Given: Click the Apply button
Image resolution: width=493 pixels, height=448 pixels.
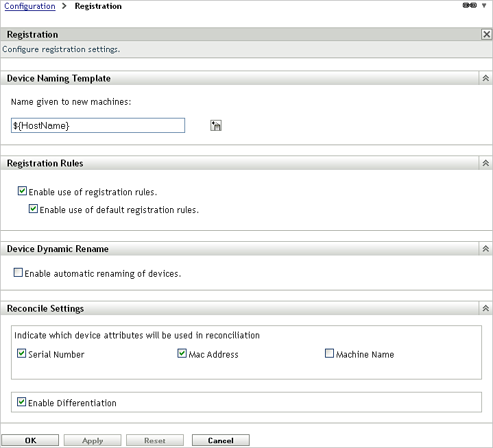Looking at the screenshot, I should coord(93,440).
